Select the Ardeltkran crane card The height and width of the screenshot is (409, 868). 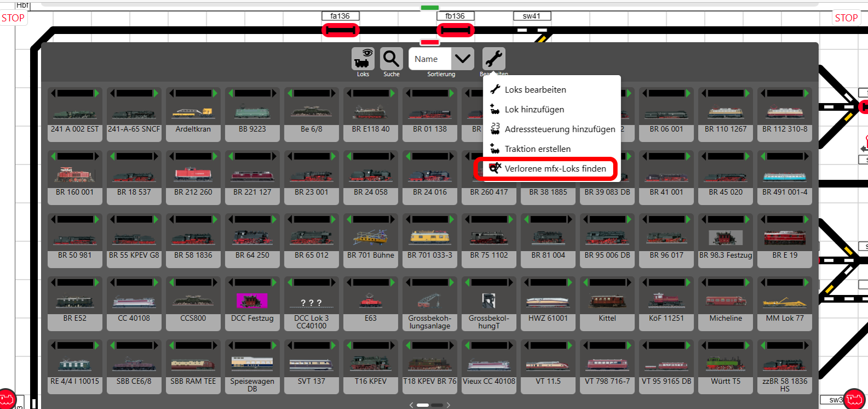point(193,115)
